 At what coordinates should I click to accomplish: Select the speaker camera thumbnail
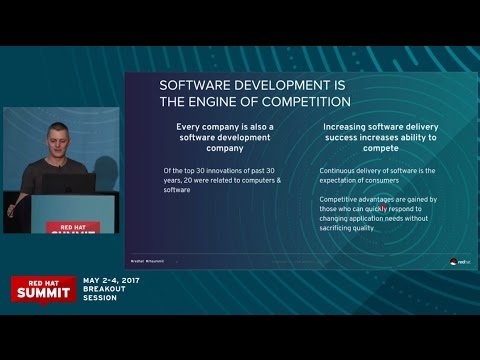(61, 170)
